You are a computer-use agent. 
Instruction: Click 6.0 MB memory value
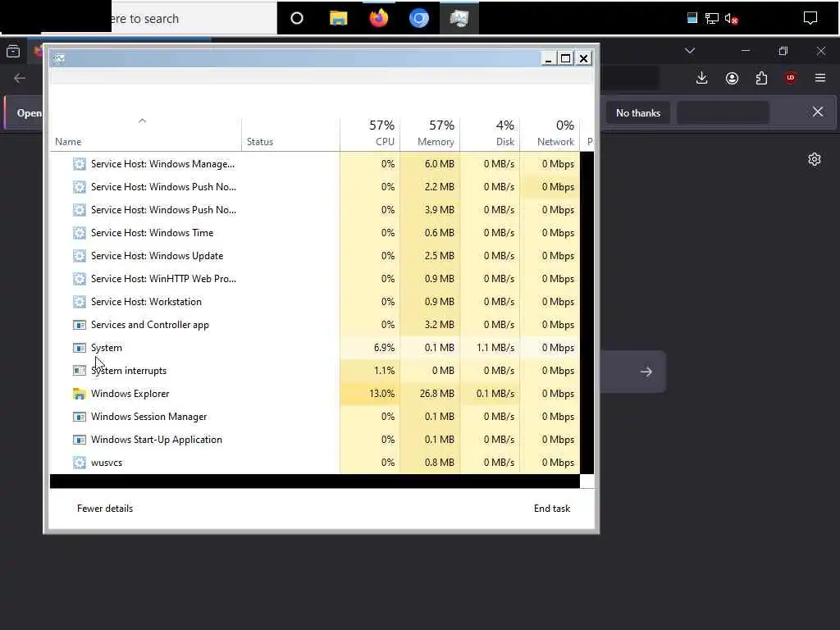(440, 164)
